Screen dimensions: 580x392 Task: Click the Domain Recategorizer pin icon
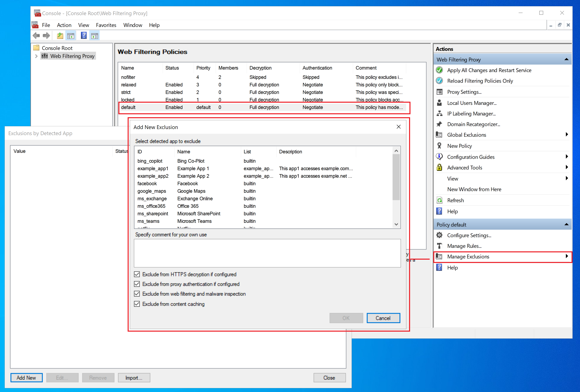[439, 124]
